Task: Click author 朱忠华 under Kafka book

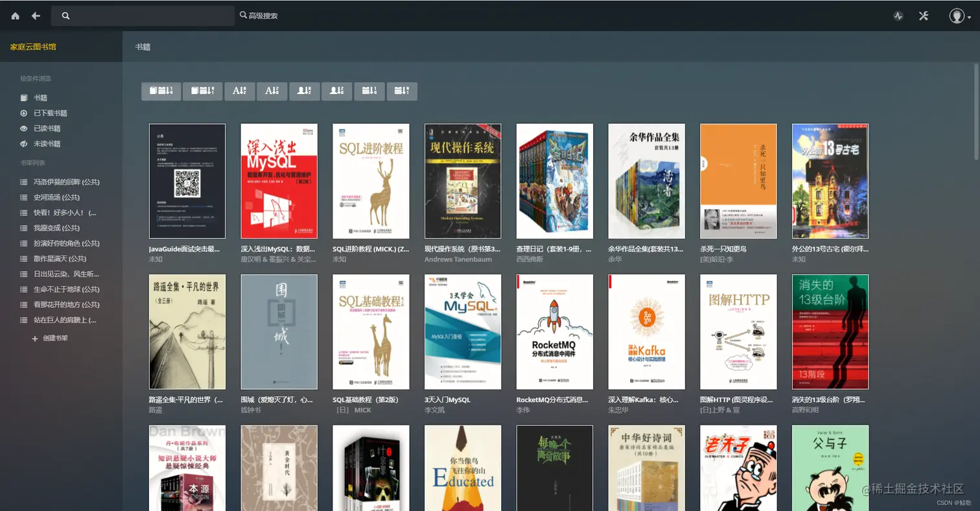Action: coord(620,410)
